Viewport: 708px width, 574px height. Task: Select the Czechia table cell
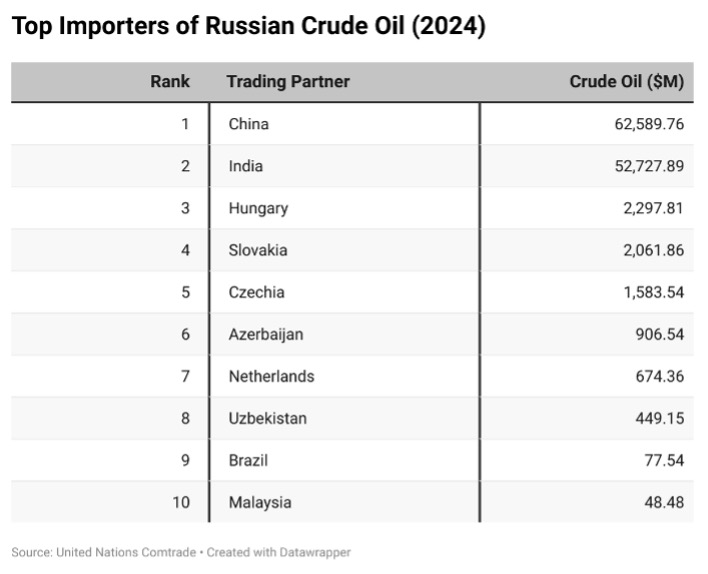click(x=256, y=292)
